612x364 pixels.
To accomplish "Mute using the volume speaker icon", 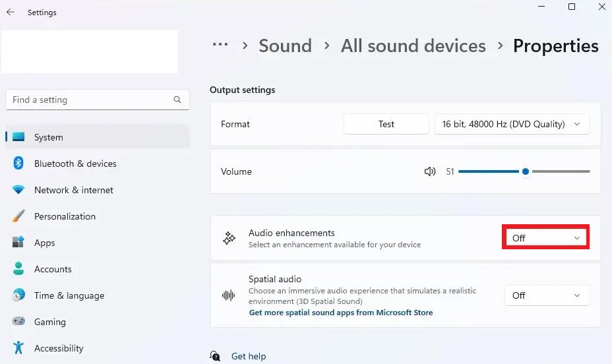I will 430,171.
